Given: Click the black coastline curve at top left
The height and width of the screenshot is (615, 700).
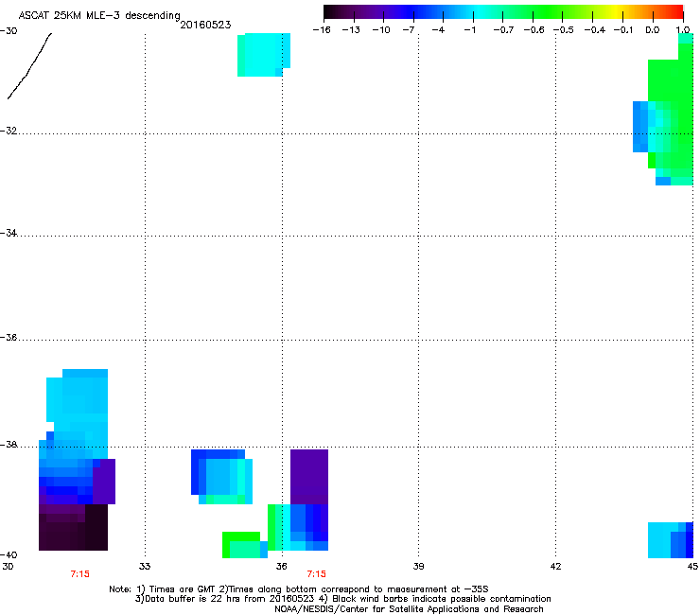Looking at the screenshot, I should pyautogui.click(x=29, y=65).
